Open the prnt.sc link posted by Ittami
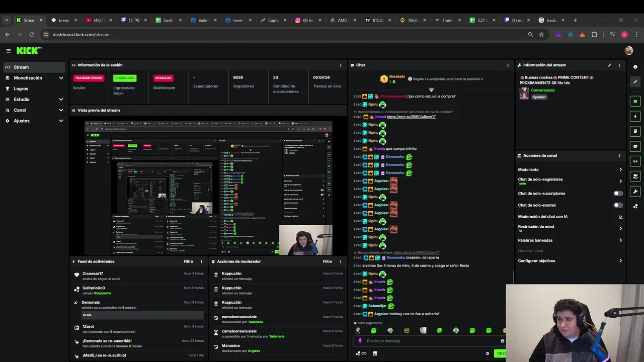The width and height of the screenshot is (644, 362). [x=412, y=117]
